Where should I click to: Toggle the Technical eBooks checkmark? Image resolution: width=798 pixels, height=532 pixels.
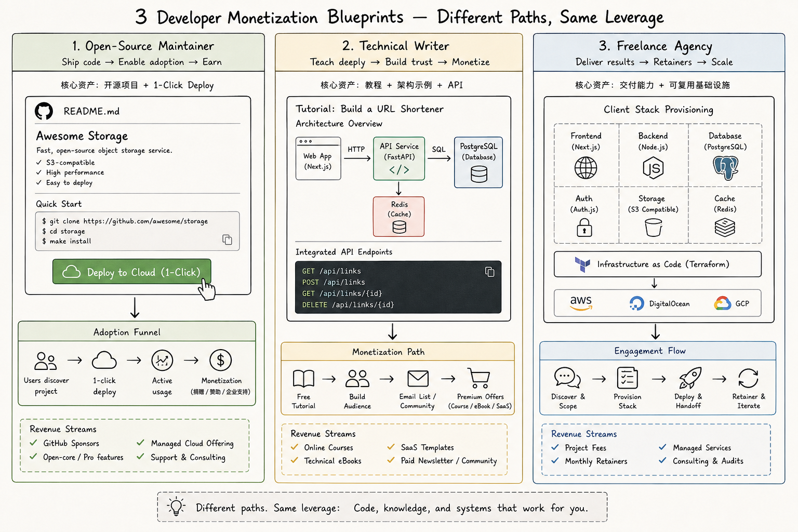[x=295, y=460]
